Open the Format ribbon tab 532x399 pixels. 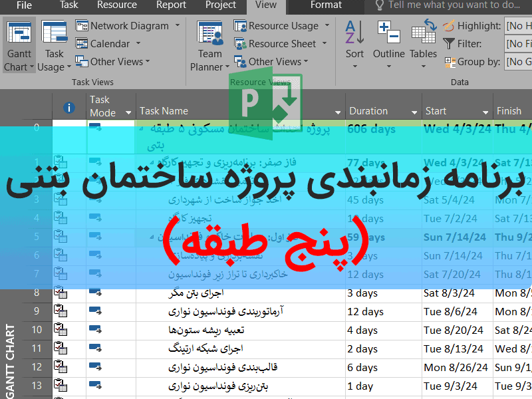(327, 5)
